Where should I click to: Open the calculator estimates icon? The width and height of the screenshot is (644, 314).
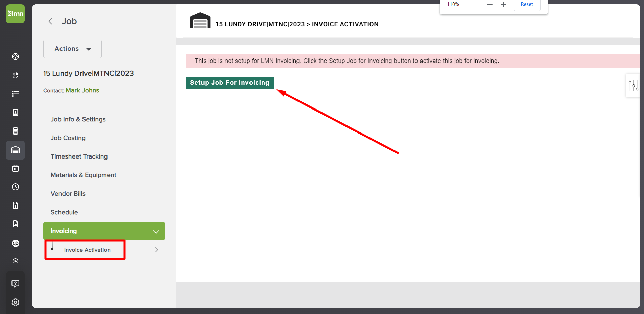click(15, 131)
